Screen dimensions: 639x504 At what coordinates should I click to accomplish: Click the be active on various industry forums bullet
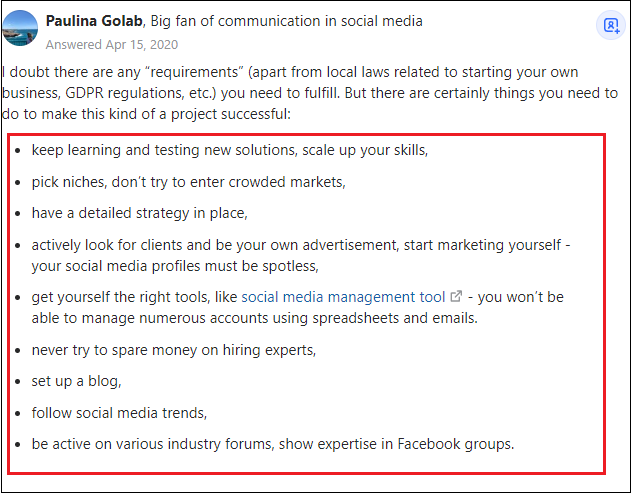[273, 444]
